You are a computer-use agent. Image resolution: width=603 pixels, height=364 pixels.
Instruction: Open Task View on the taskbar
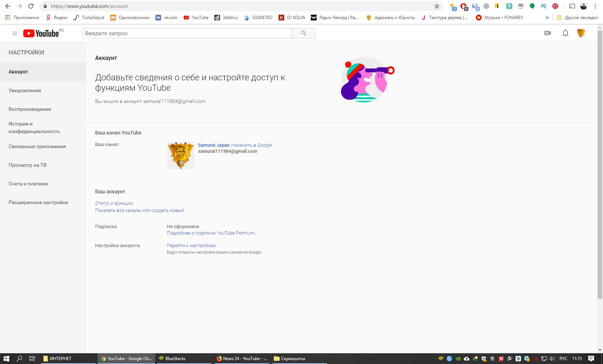point(32,358)
